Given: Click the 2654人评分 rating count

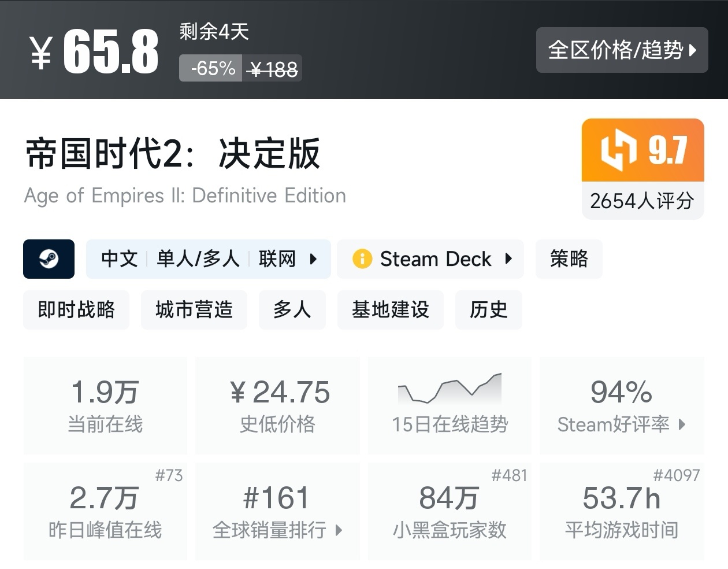Looking at the screenshot, I should click(x=642, y=201).
